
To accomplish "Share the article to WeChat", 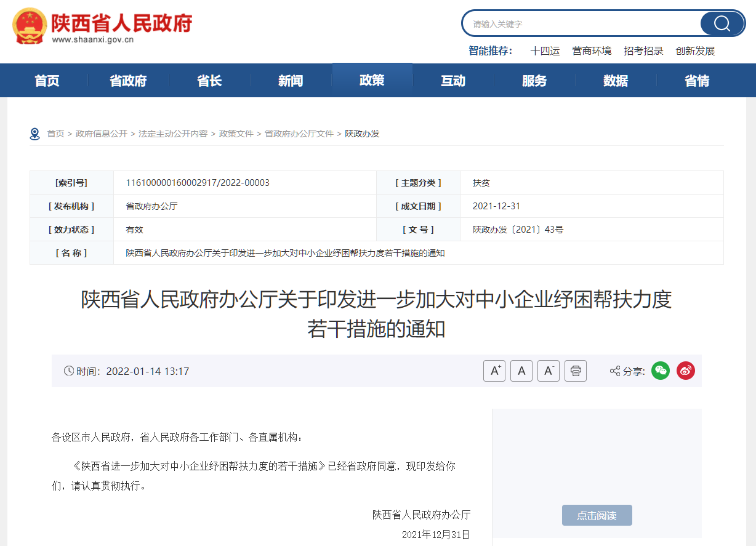I will coord(660,371).
